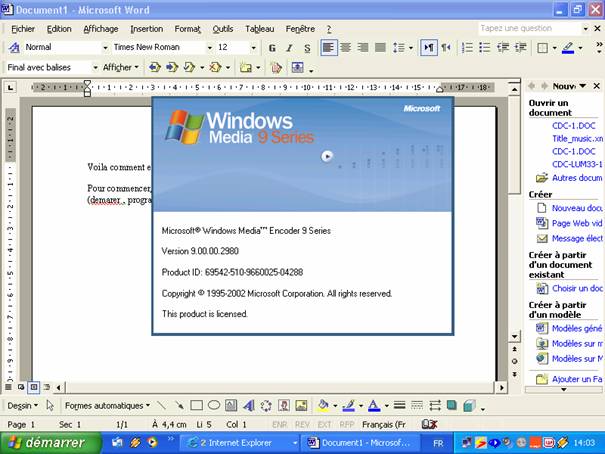Open the Fichier menu
The width and height of the screenshot is (605, 454).
tap(23, 29)
